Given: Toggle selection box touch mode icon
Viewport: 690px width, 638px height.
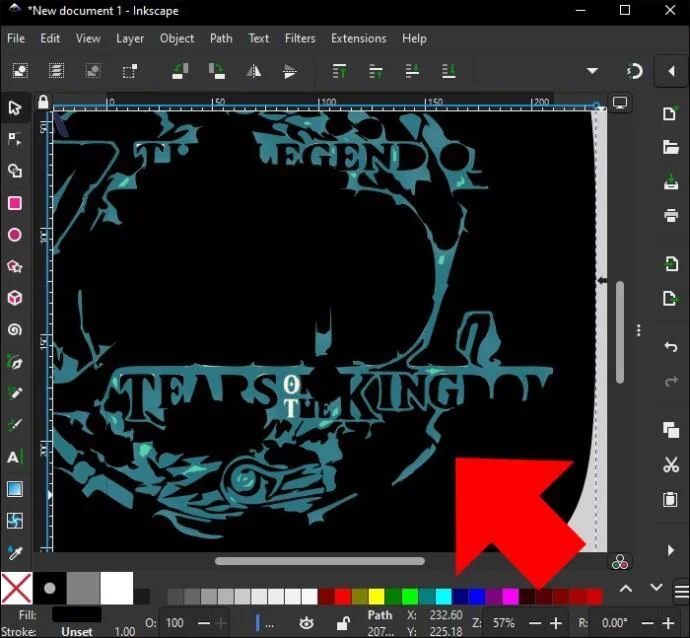Looking at the screenshot, I should pos(130,71).
